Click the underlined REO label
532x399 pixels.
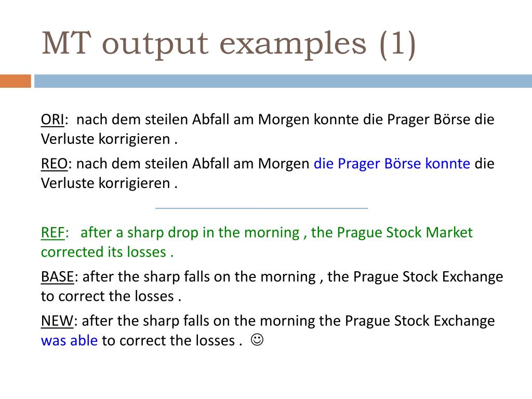click(x=54, y=164)
